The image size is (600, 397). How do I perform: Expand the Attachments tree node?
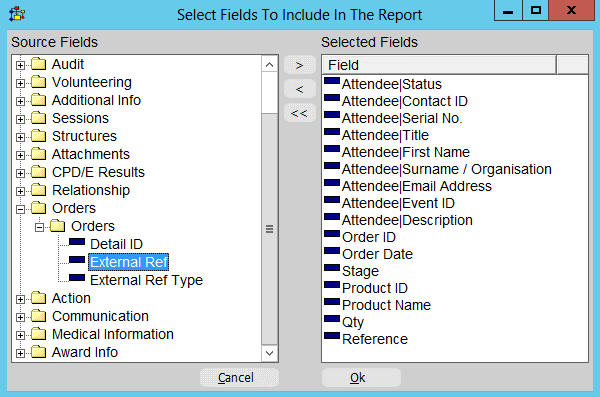[x=20, y=155]
